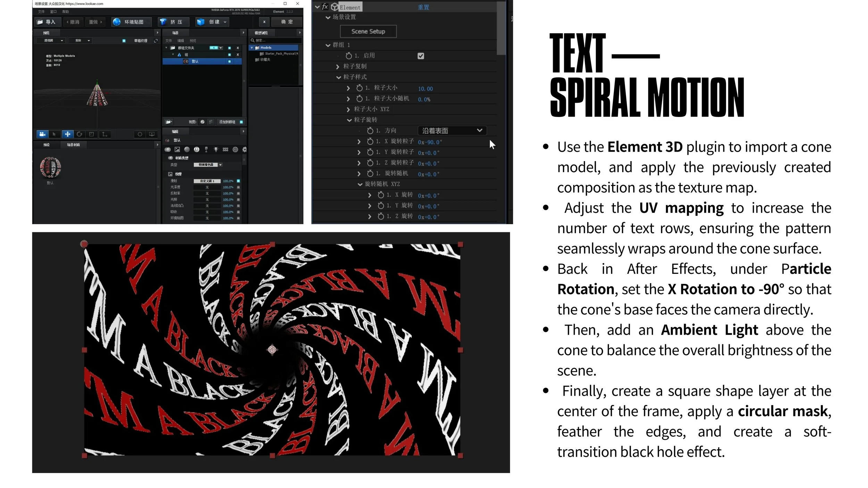868x488 pixels.
Task: Click the add folder icon in scene panel
Action: (169, 122)
